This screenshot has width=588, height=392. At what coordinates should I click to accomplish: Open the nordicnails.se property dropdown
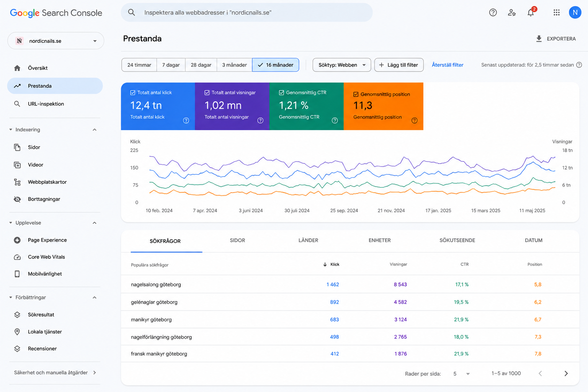point(56,41)
